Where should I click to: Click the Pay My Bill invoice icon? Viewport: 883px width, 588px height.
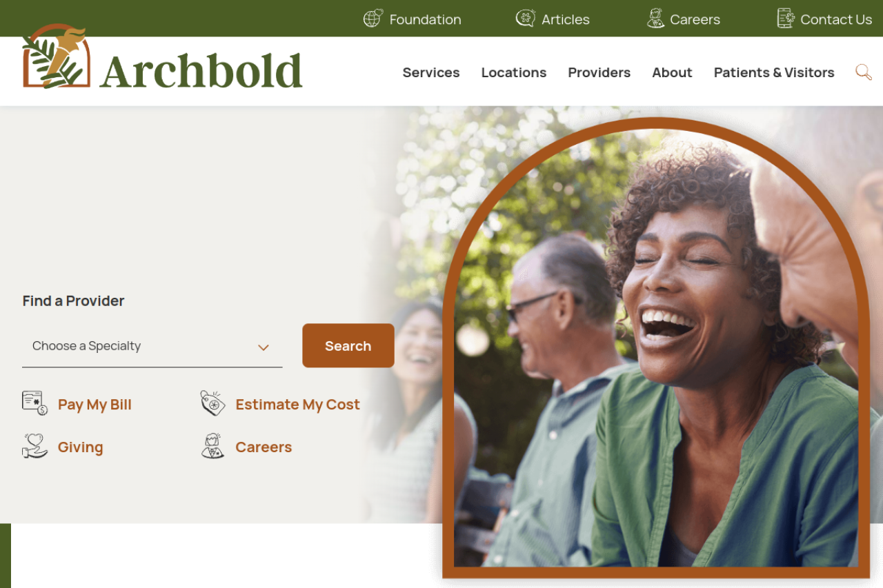tap(35, 403)
